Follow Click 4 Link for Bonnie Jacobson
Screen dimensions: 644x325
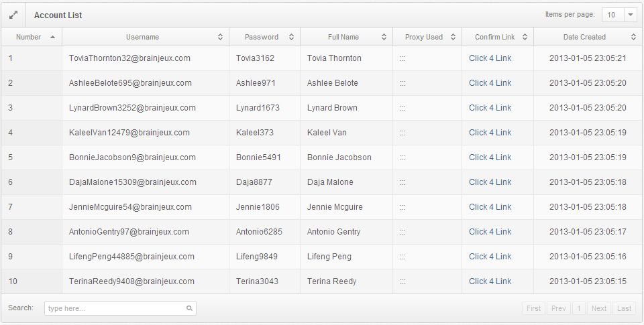coord(490,157)
